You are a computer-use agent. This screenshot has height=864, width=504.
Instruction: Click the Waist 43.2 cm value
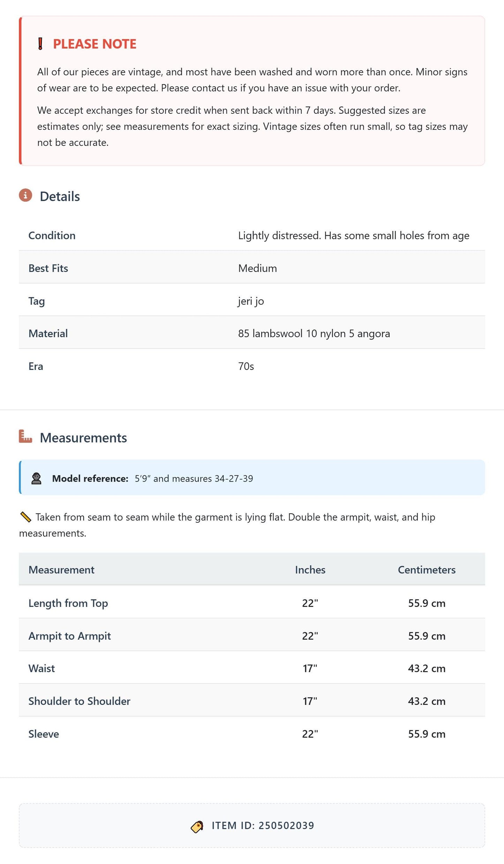point(427,669)
